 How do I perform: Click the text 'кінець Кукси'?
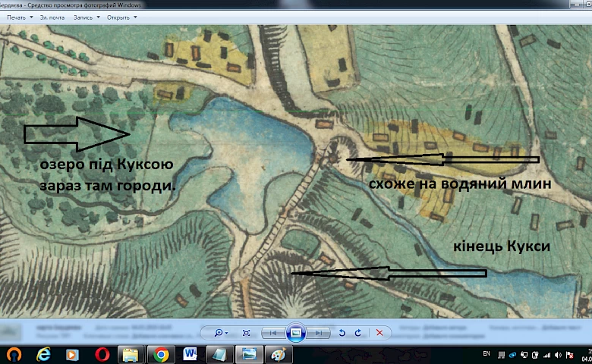[x=502, y=246]
